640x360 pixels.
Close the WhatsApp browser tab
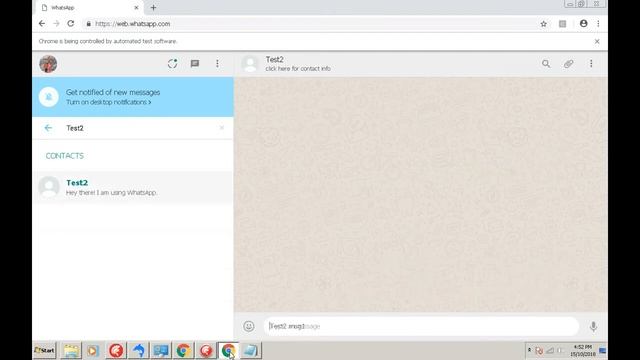136,8
